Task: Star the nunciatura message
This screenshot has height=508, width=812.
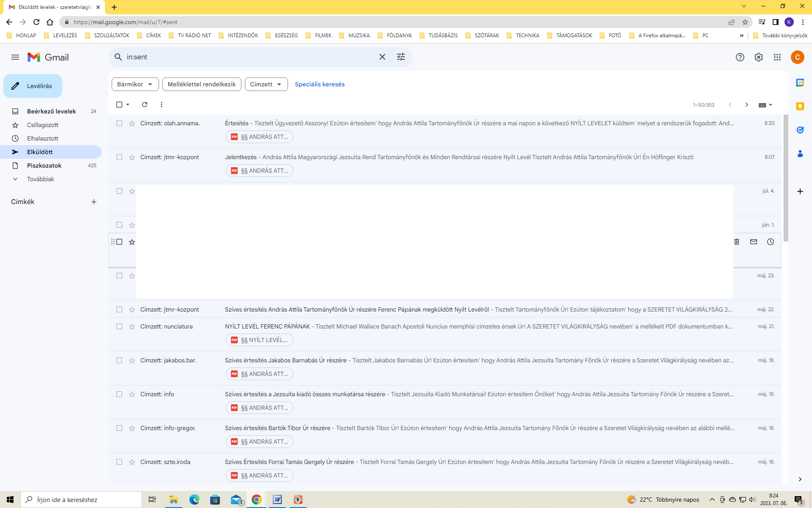Action: coord(132,326)
